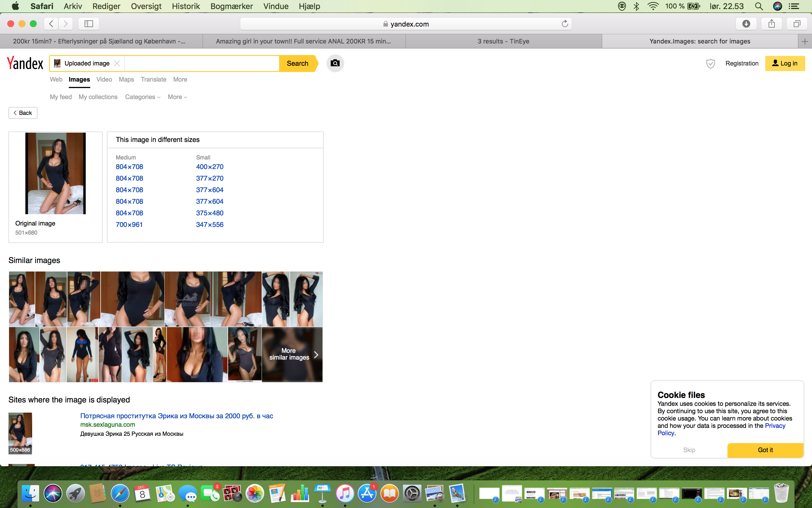Viewport: 812px width, 508px height.
Task: Open the 700×961 size link
Action: click(129, 224)
